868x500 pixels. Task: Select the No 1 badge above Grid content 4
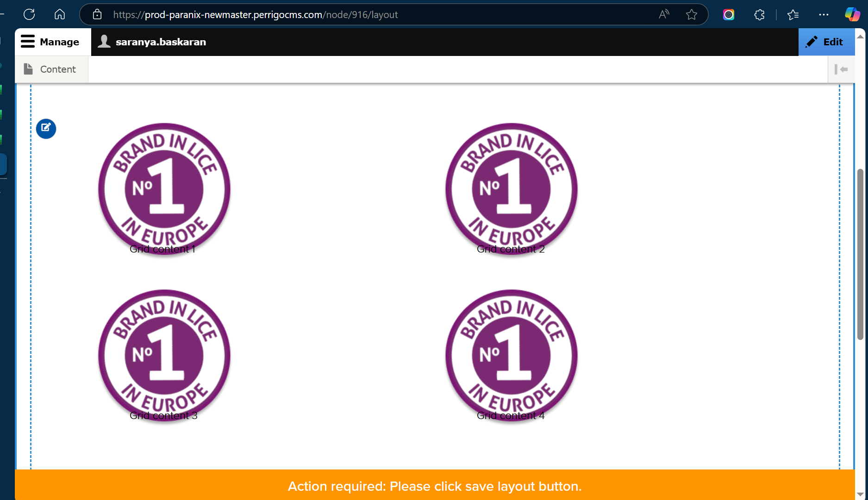click(512, 355)
